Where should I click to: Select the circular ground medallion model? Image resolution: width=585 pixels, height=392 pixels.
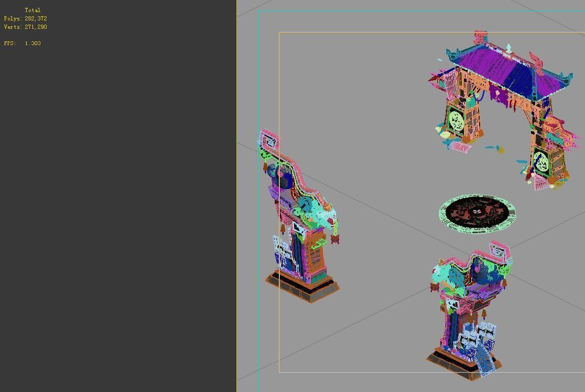click(478, 213)
